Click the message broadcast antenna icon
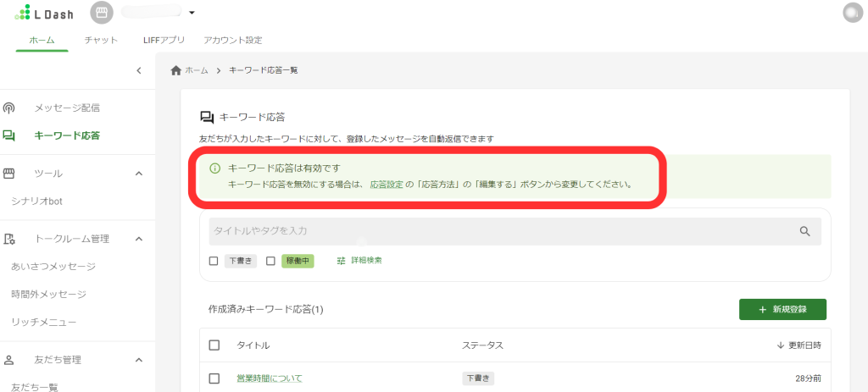 pyautogui.click(x=9, y=108)
